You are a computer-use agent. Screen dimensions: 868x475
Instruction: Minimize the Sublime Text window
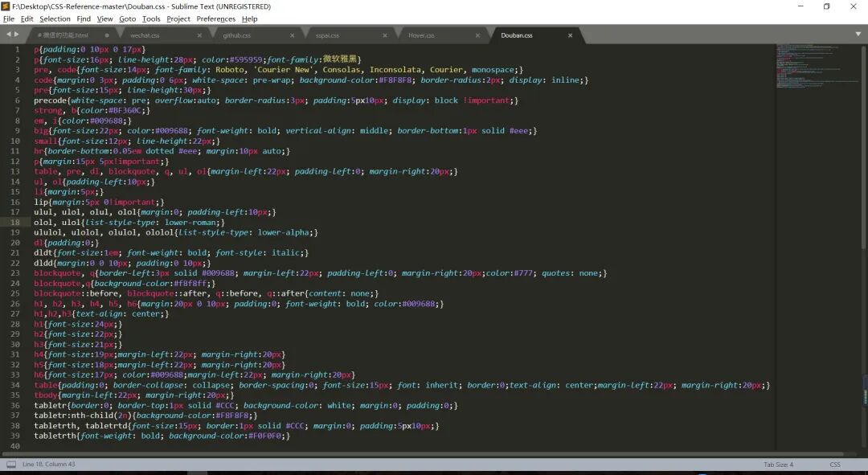(x=800, y=6)
